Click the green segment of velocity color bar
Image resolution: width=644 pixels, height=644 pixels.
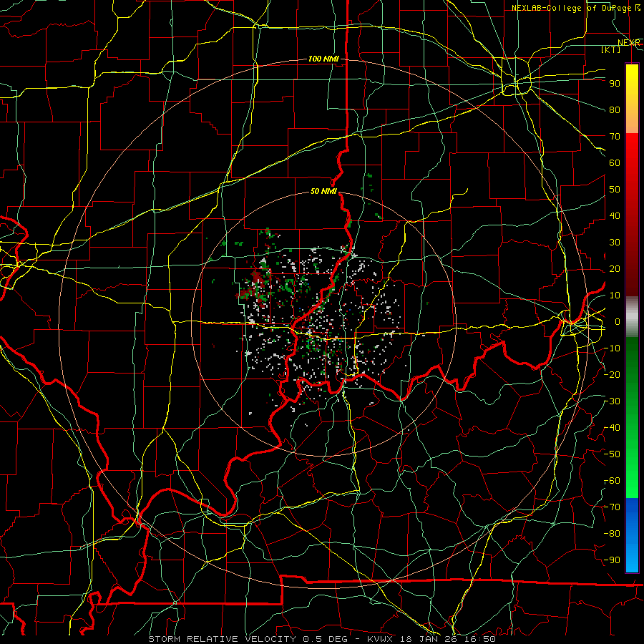click(632, 417)
